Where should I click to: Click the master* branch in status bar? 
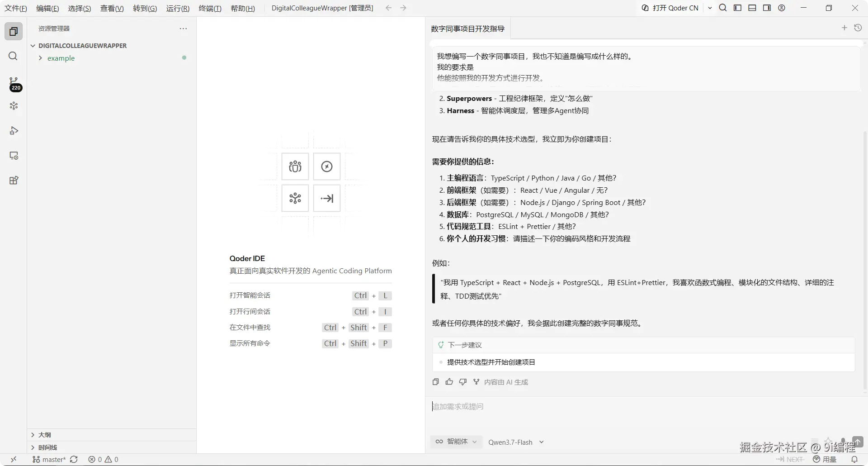49,460
